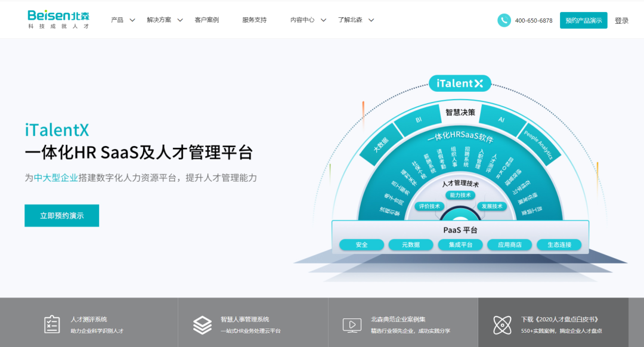Click the 评价技术 pill
This screenshot has height=347, width=644.
tap(429, 206)
